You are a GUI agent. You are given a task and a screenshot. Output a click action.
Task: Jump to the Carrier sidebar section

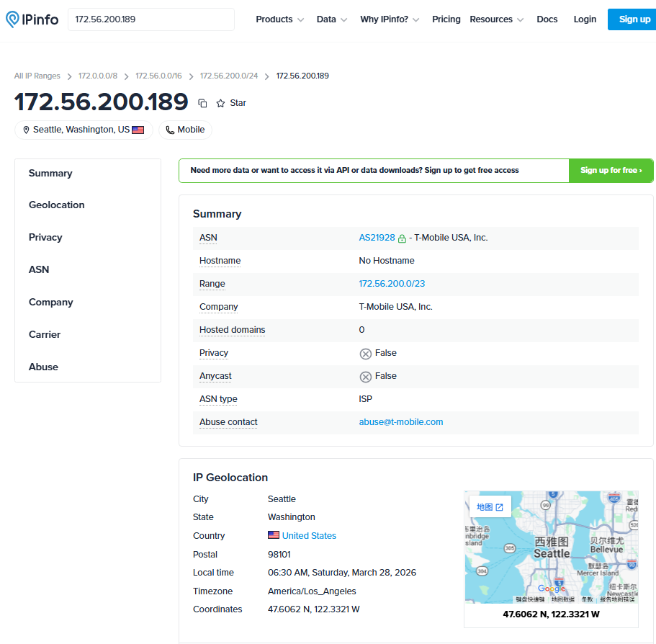click(45, 335)
